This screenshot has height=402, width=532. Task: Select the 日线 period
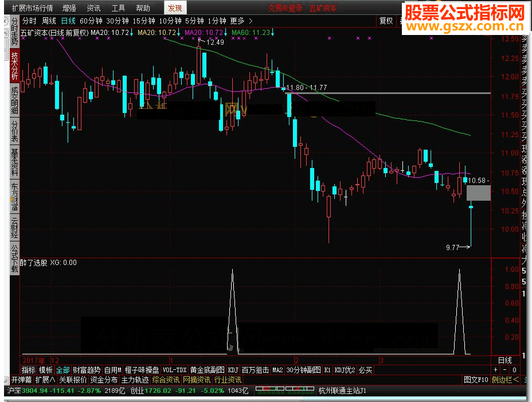pyautogui.click(x=68, y=21)
